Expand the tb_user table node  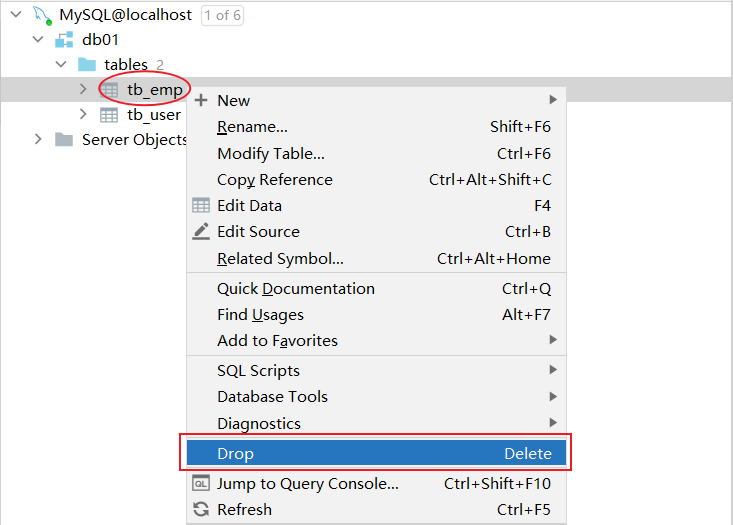(x=84, y=115)
